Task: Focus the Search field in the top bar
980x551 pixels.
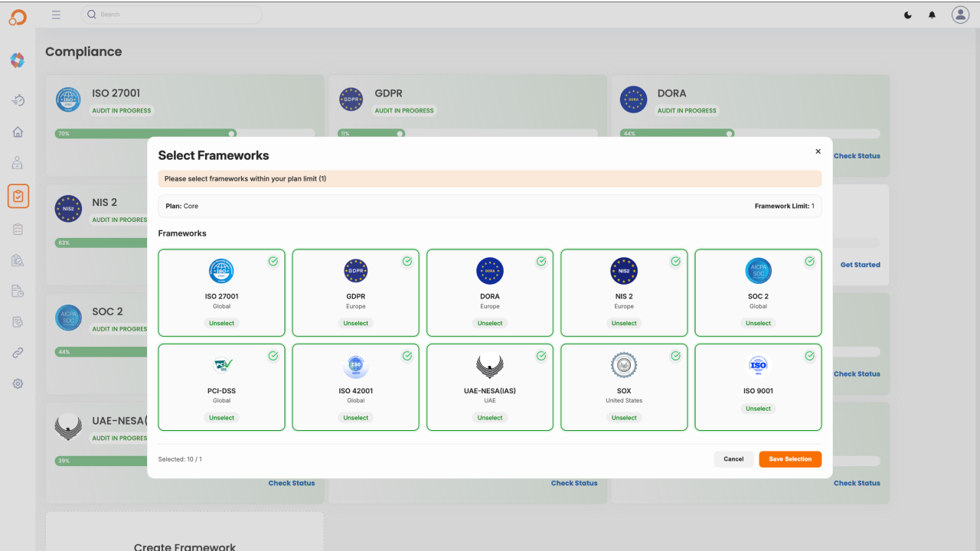Action: 171,15
